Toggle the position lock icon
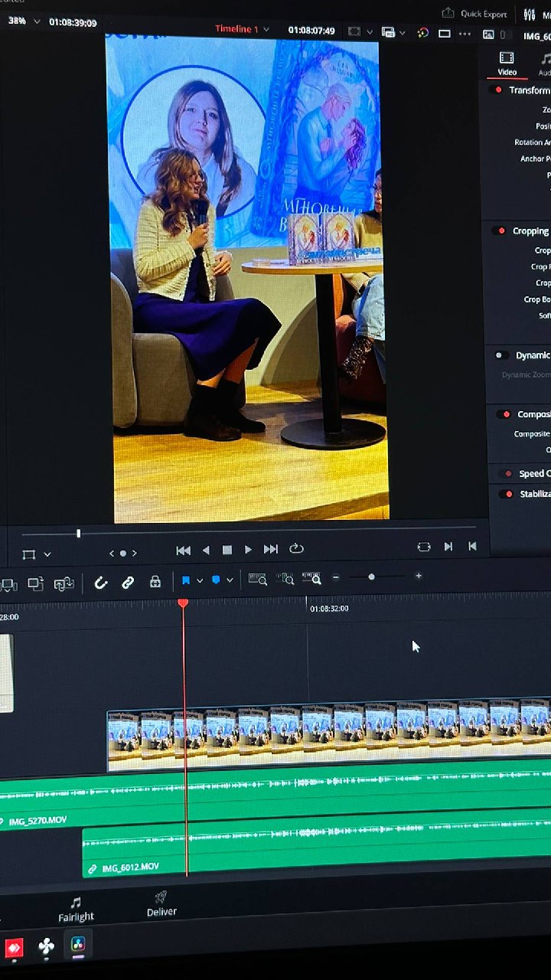Screen dimensions: 551x980 point(155,581)
